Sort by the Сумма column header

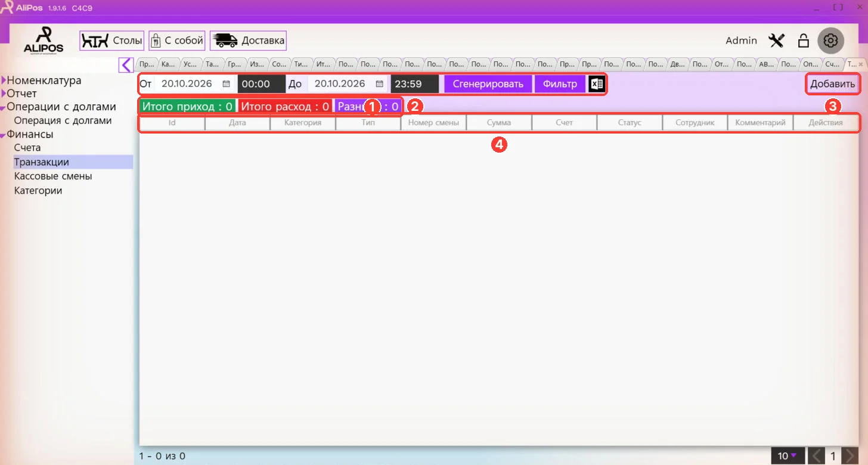(x=499, y=123)
